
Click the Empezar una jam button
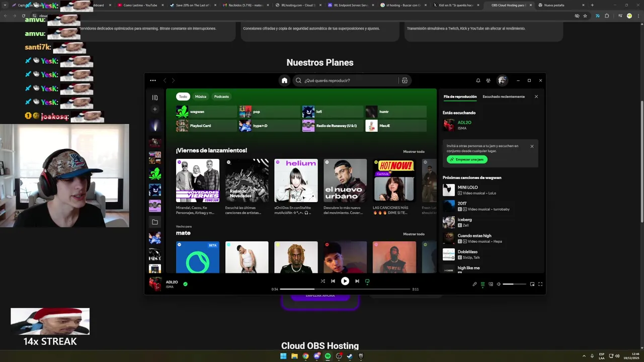point(467,159)
